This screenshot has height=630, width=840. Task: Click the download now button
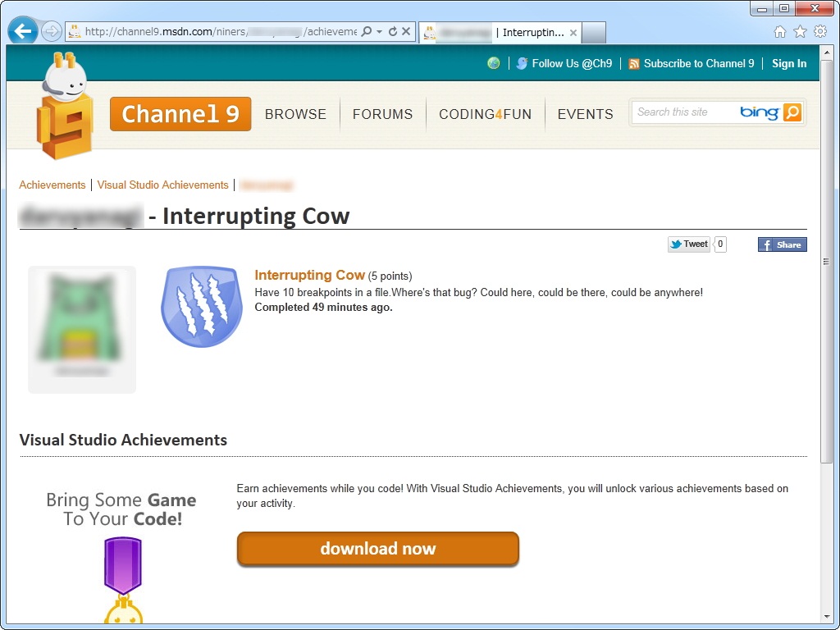point(377,549)
